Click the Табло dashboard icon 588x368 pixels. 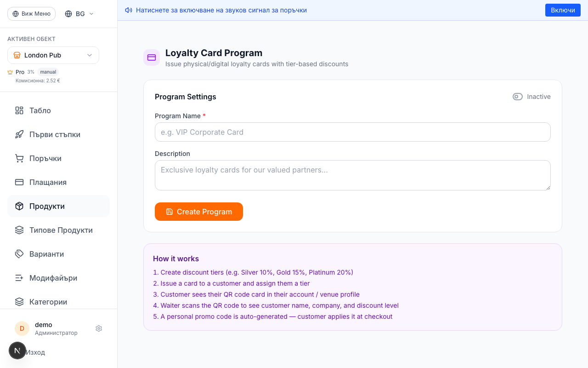(x=19, y=110)
